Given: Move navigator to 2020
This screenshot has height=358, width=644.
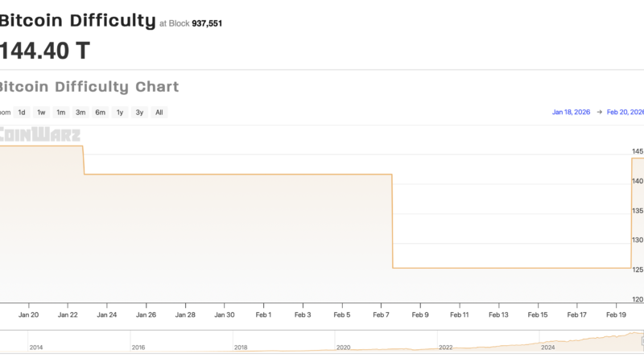Looking at the screenshot, I should (344, 348).
